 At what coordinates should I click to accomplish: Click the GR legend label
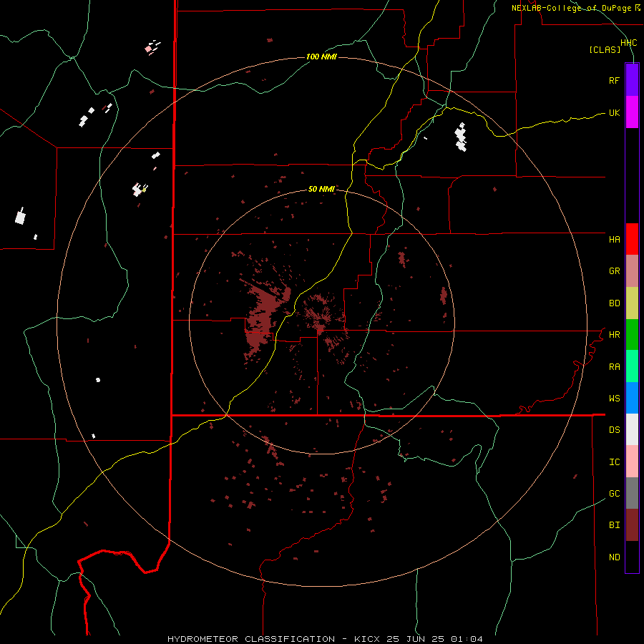[614, 271]
